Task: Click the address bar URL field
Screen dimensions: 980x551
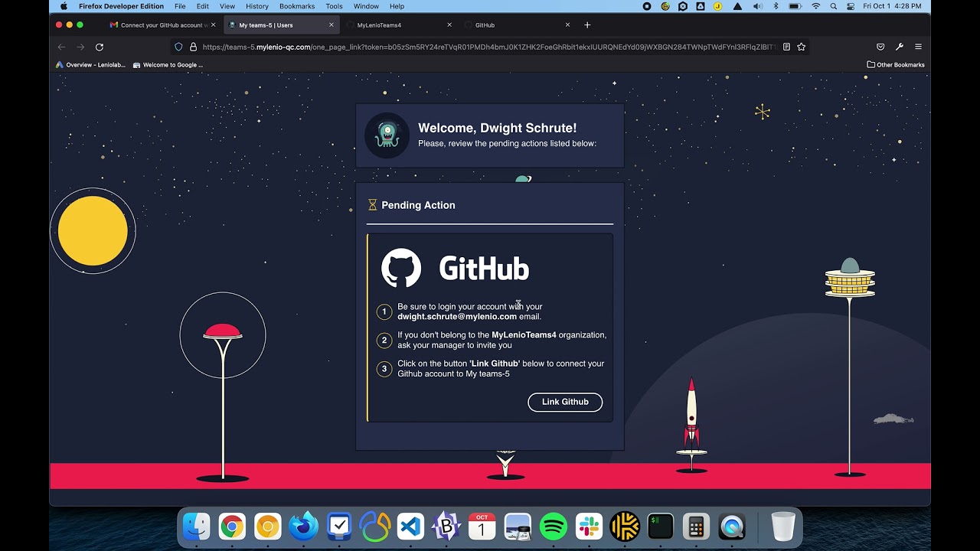Action: click(488, 47)
